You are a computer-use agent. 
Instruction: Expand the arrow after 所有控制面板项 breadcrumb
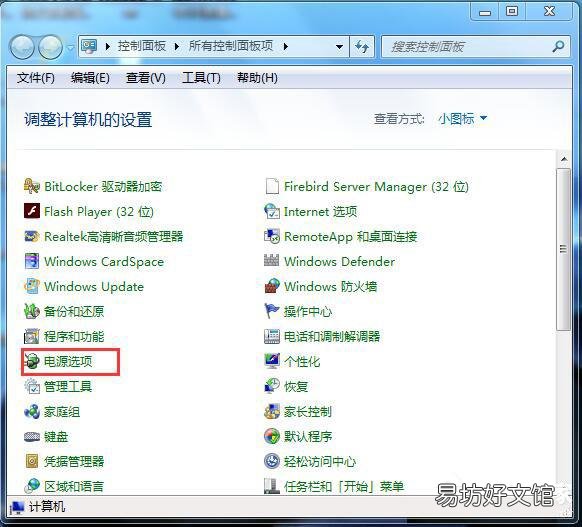285,47
